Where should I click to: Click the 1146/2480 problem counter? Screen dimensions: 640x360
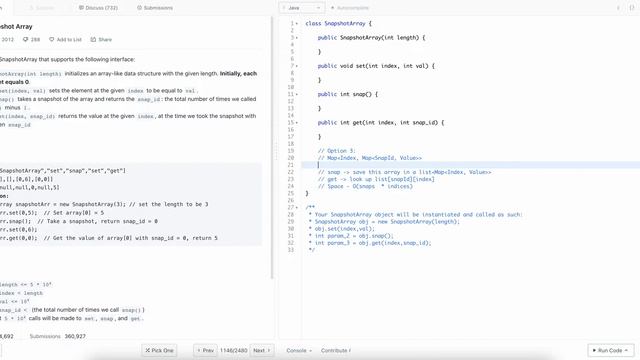point(233,350)
